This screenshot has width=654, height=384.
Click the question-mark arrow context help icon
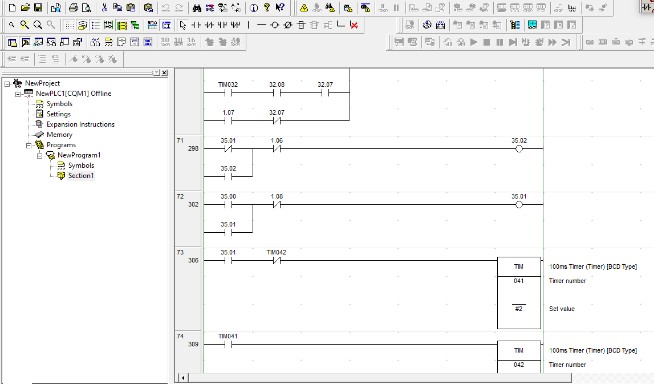pos(280,8)
